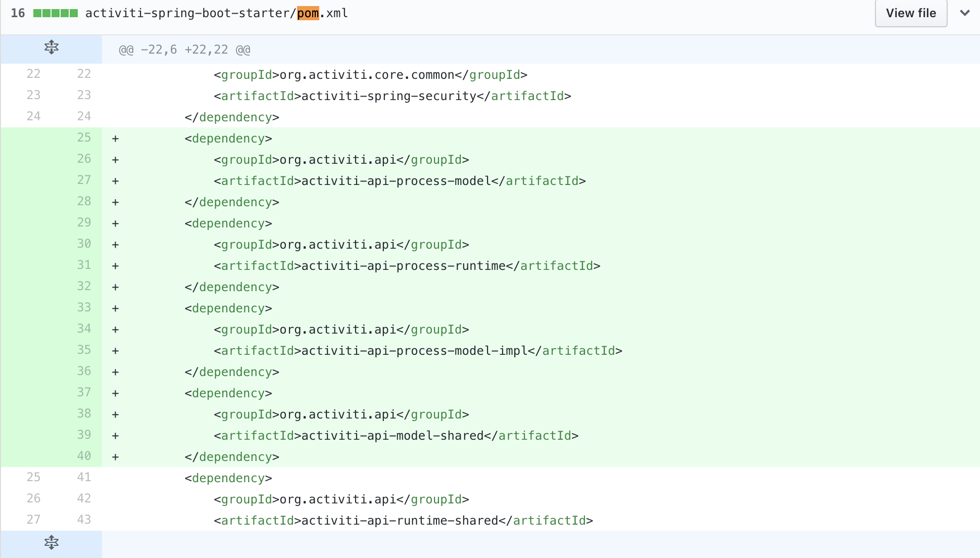Select old line number 22
The image size is (980, 558).
coord(33,74)
